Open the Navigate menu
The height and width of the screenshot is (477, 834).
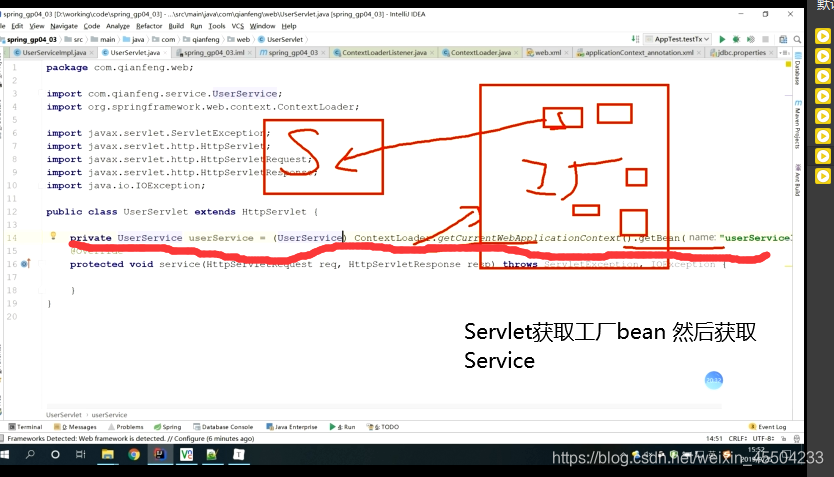pos(64,26)
